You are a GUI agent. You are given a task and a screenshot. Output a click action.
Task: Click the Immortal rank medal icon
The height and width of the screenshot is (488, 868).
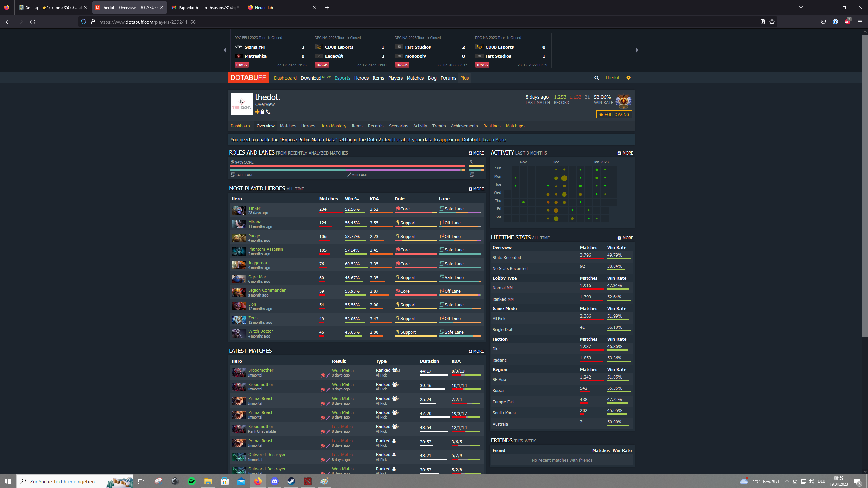point(624,101)
